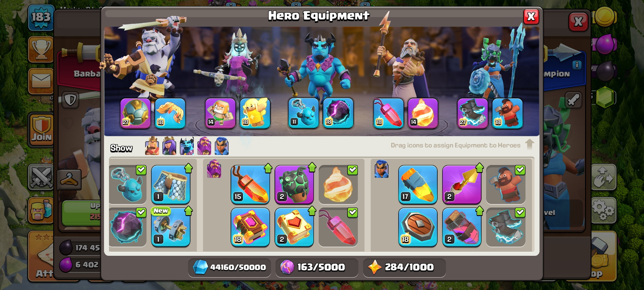Select the level 18 Rage Gem book

pos(250,227)
